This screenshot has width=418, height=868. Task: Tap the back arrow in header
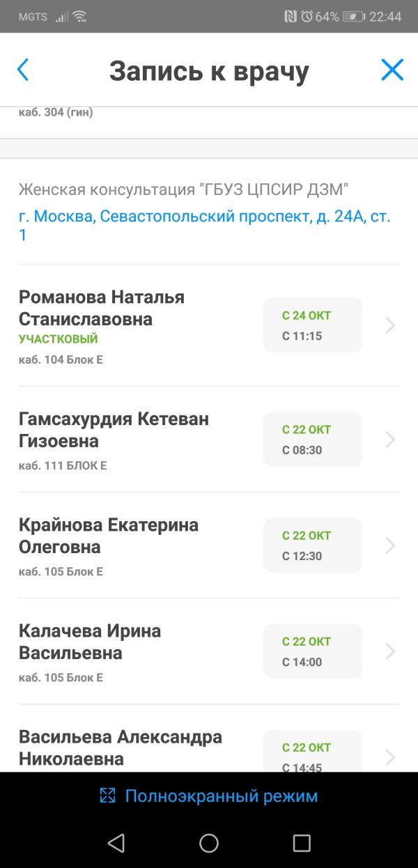(23, 70)
